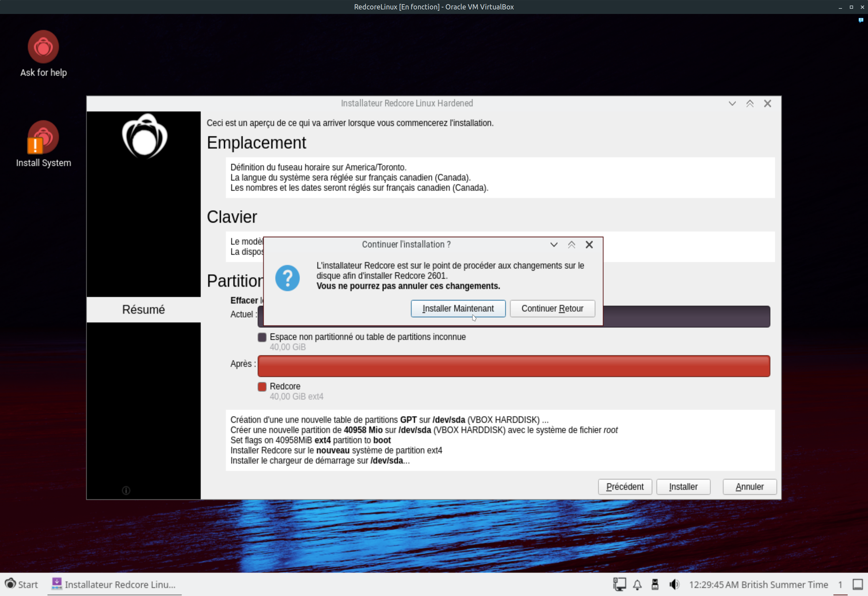Click the show desktop icon at the far right of the taskbar

pos(858,584)
